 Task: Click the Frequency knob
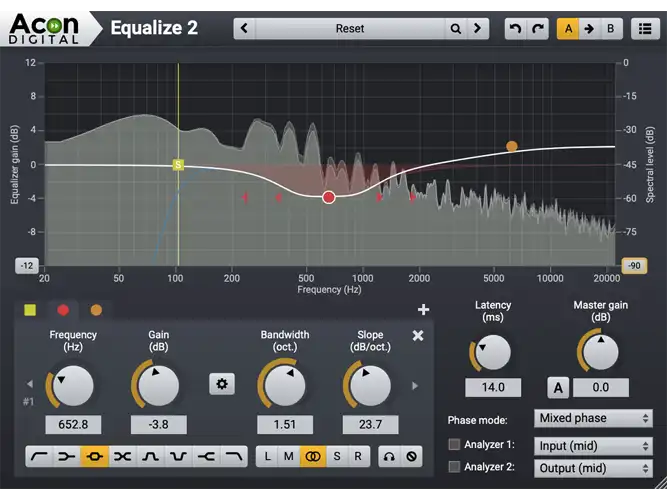73,386
